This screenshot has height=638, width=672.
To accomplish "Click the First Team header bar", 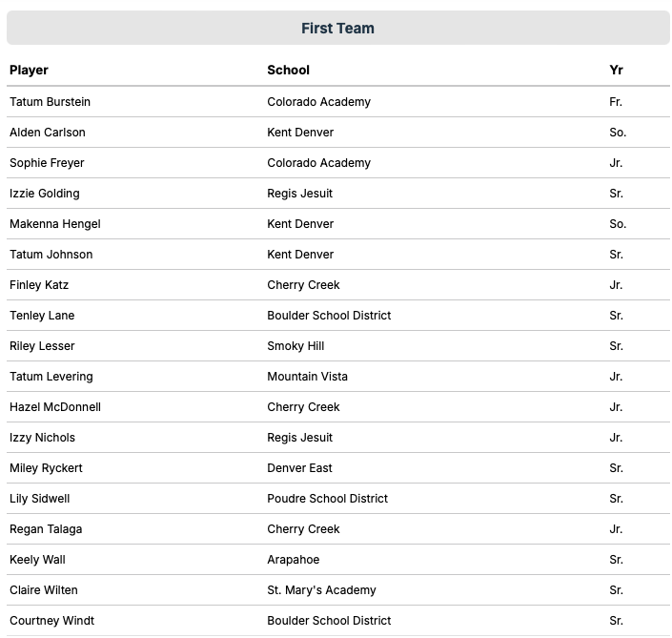I will tap(337, 29).
